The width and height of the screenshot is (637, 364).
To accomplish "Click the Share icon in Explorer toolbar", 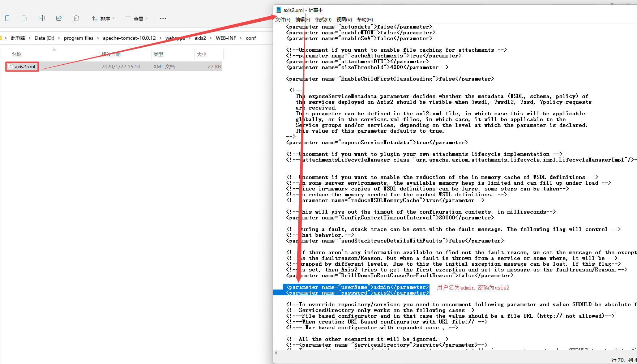I will coord(59,18).
